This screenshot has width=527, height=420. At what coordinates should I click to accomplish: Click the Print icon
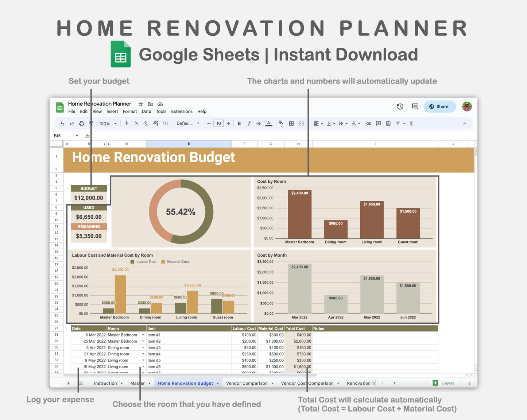point(82,123)
